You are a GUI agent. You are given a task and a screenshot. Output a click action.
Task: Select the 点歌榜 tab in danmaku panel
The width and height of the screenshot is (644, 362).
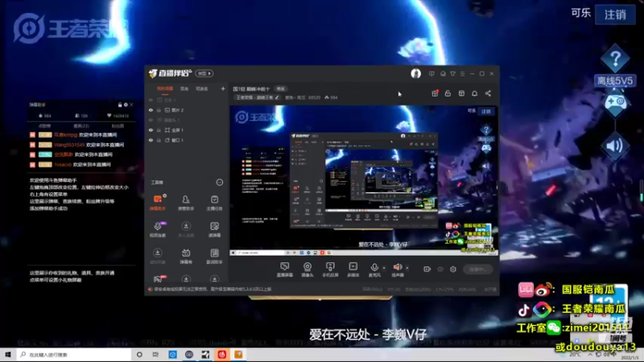(45, 126)
